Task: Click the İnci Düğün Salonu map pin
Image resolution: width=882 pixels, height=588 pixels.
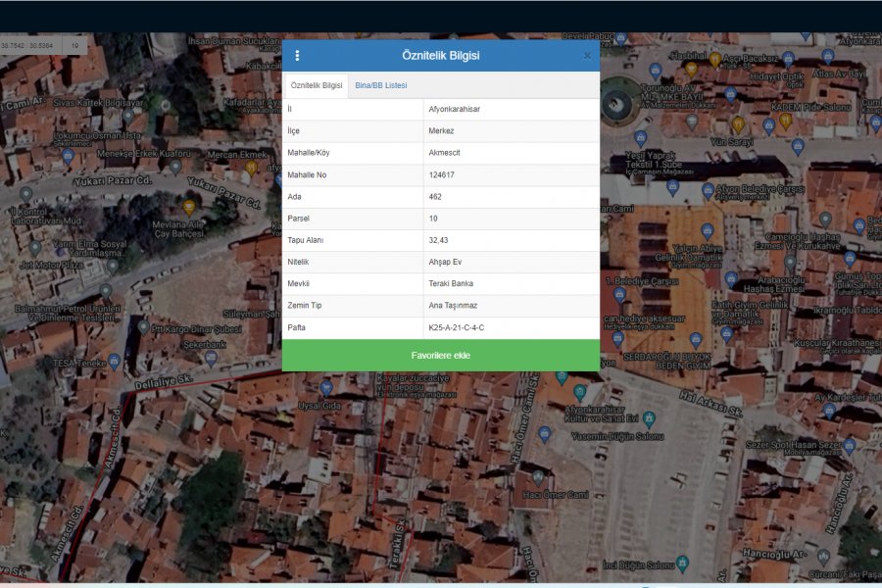Action: click(682, 563)
